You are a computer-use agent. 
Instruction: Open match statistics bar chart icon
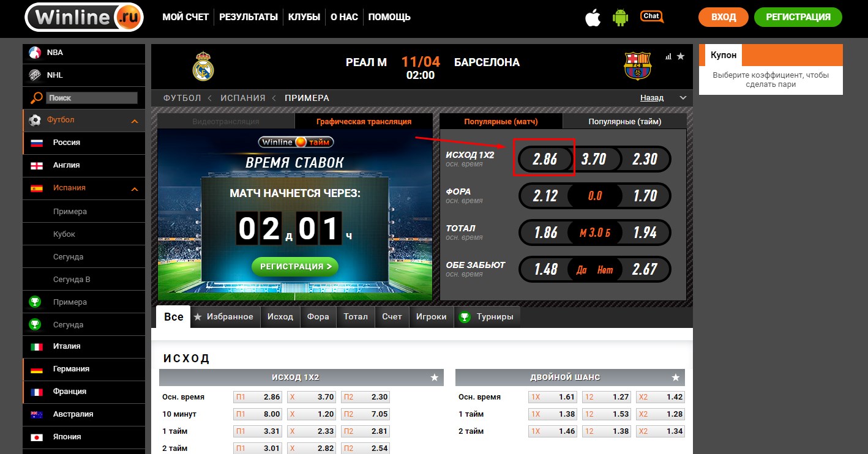(x=668, y=56)
